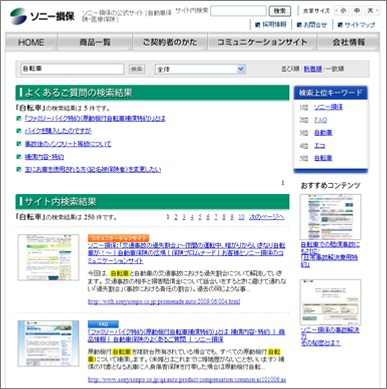The width and height of the screenshot is (387, 389).
Task: Select top keyword エコ
Action: [319, 146]
